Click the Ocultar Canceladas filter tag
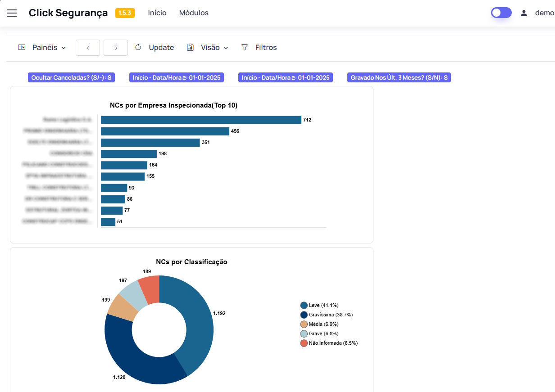Image resolution: width=555 pixels, height=392 pixels. [71, 77]
